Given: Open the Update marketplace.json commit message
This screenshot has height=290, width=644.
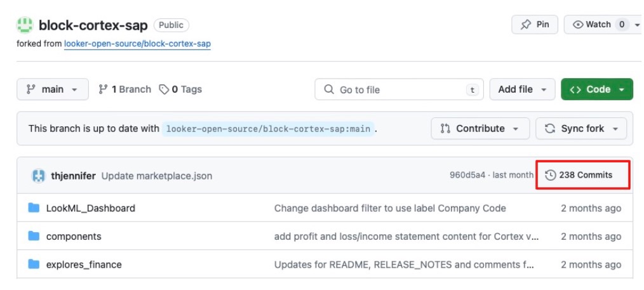Looking at the screenshot, I should (157, 176).
